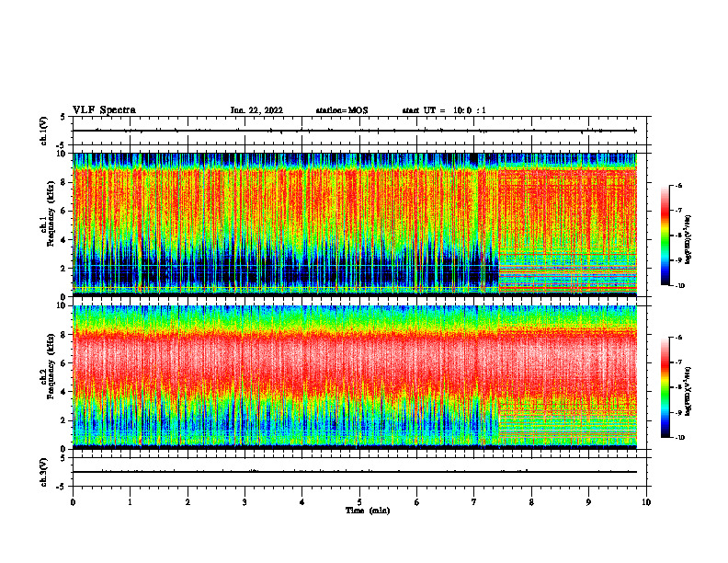
Task: Click the ch.1 spectrogram color scale bar
Action: pyautogui.click(x=665, y=236)
